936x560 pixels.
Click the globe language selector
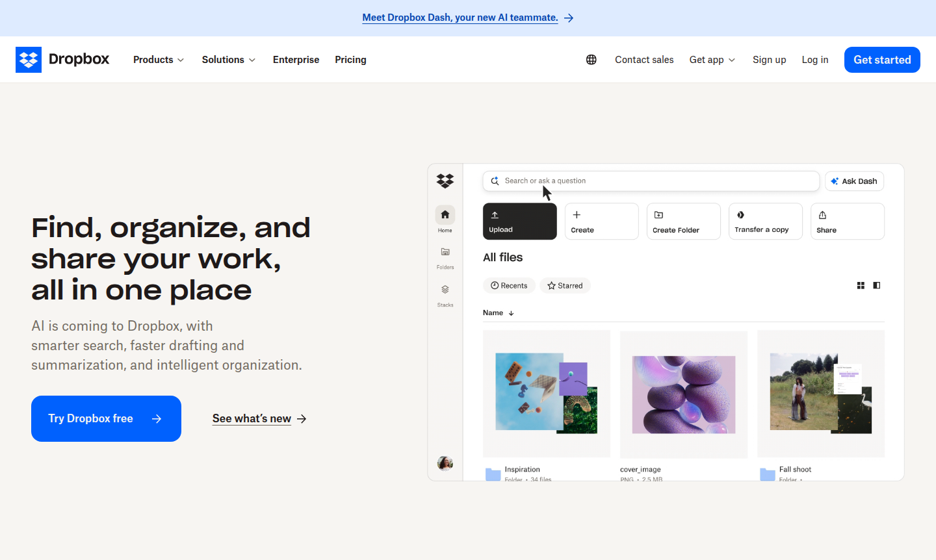click(591, 59)
